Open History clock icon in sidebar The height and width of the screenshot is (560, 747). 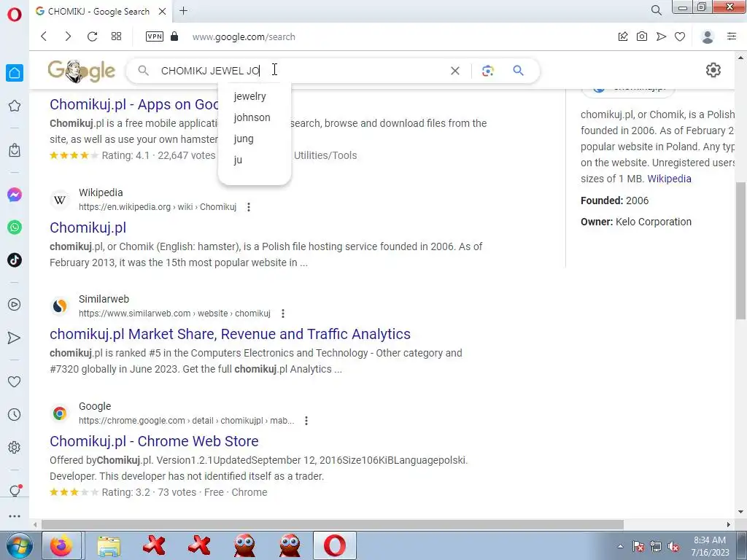[x=15, y=414]
